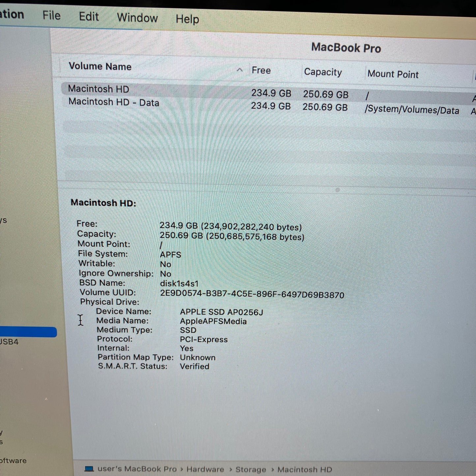This screenshot has height=476, width=476.
Task: Open the File menu
Action: [51, 15]
